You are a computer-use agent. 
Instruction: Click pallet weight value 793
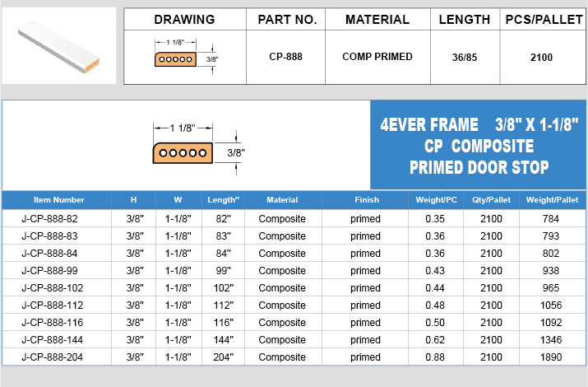551,236
